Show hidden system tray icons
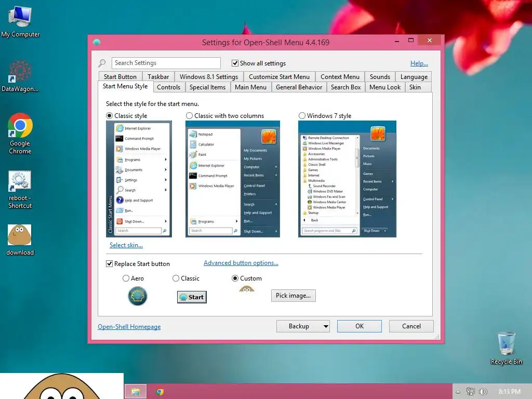532x399 pixels. 458,392
